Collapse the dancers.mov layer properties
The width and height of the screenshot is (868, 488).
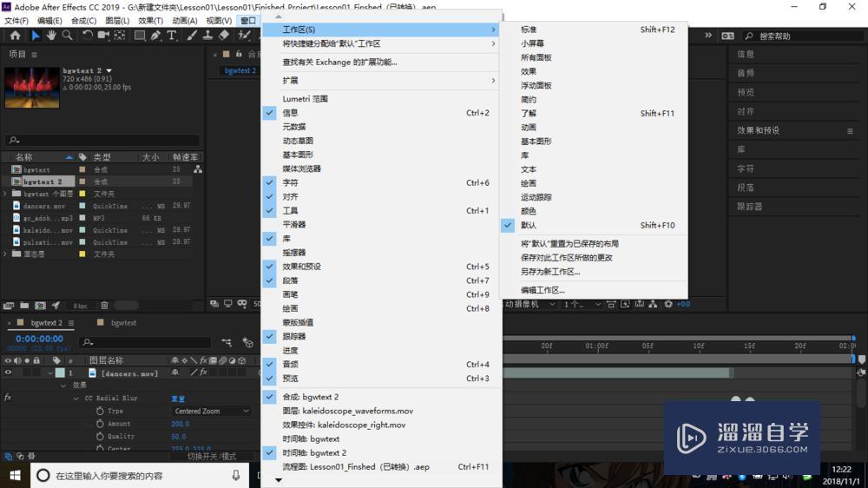[x=50, y=373]
